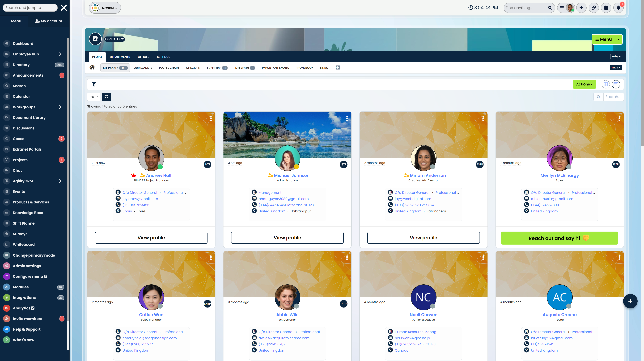This screenshot has width=644, height=361.
Task: Open Noell Curwen name link
Action: click(x=423, y=315)
